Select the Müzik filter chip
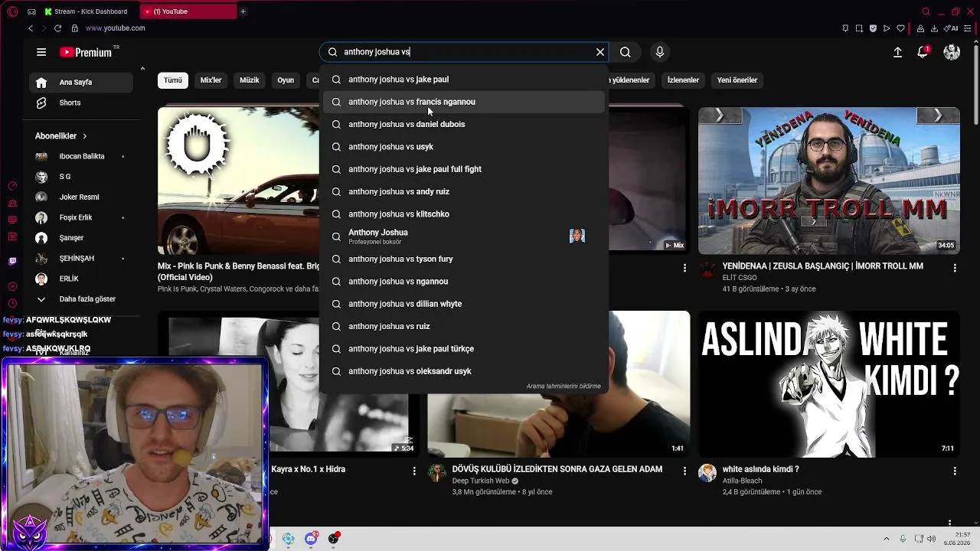980x551 pixels. pyautogui.click(x=250, y=80)
